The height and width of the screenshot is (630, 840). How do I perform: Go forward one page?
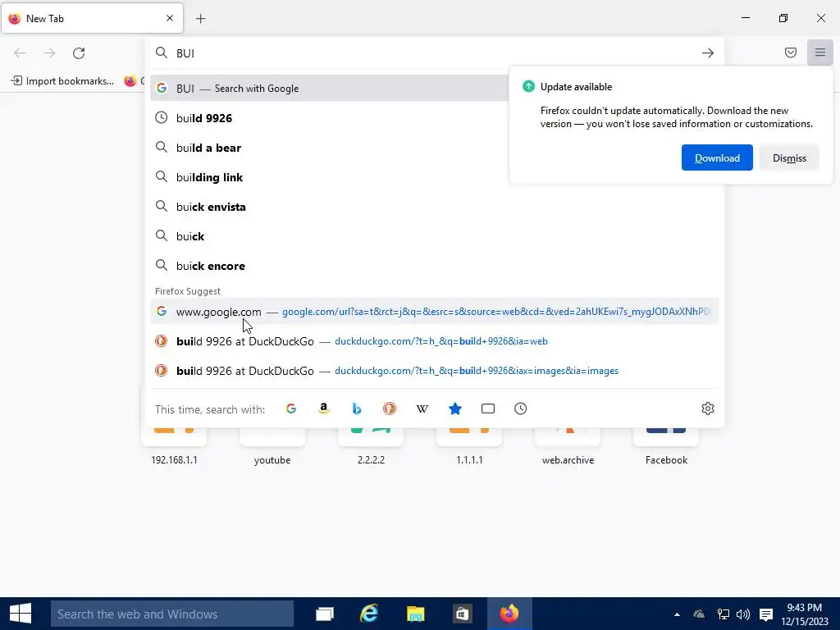[49, 53]
